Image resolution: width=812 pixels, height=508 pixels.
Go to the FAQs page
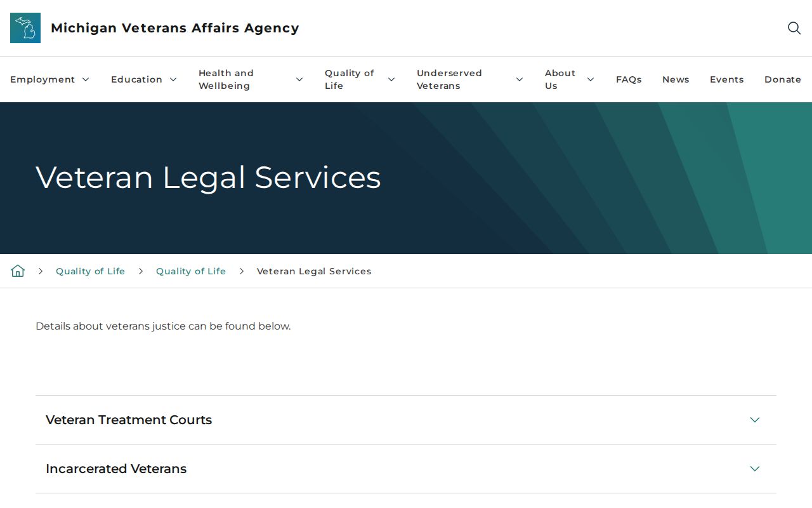[x=629, y=79]
